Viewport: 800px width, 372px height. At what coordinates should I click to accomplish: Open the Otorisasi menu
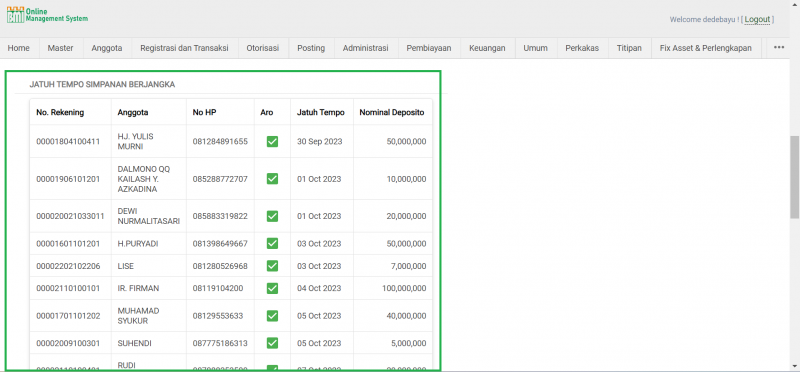coord(263,48)
